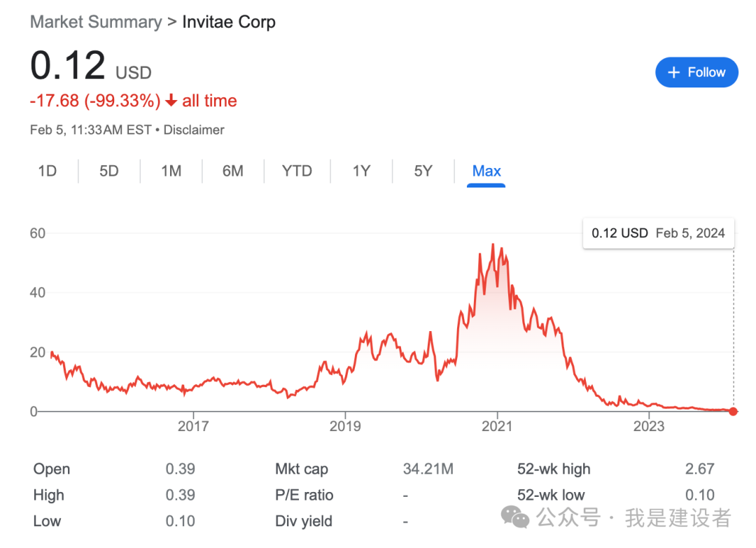Click the plus icon in Follow button
756x548 pixels.
point(674,72)
